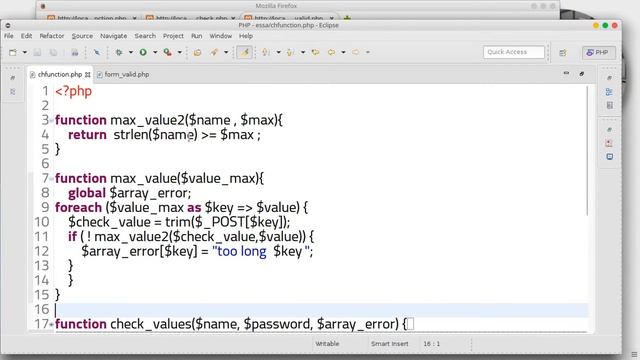Maximize the editor area icon

point(582,74)
